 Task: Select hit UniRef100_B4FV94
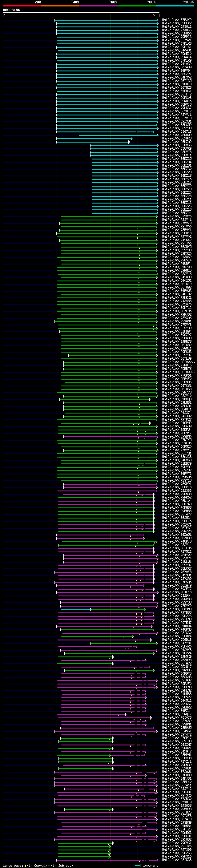tap(177, 71)
